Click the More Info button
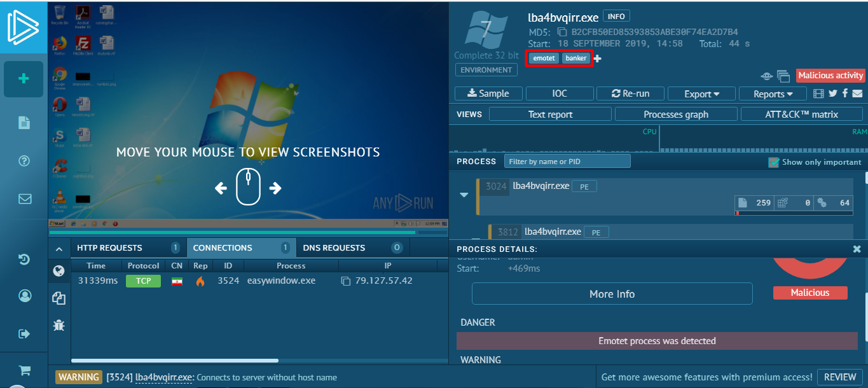The image size is (868, 388). 612,294
